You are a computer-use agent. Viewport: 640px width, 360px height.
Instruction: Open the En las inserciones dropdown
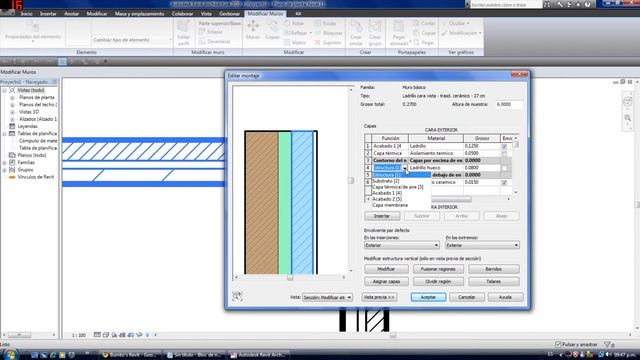pyautogui.click(x=402, y=245)
